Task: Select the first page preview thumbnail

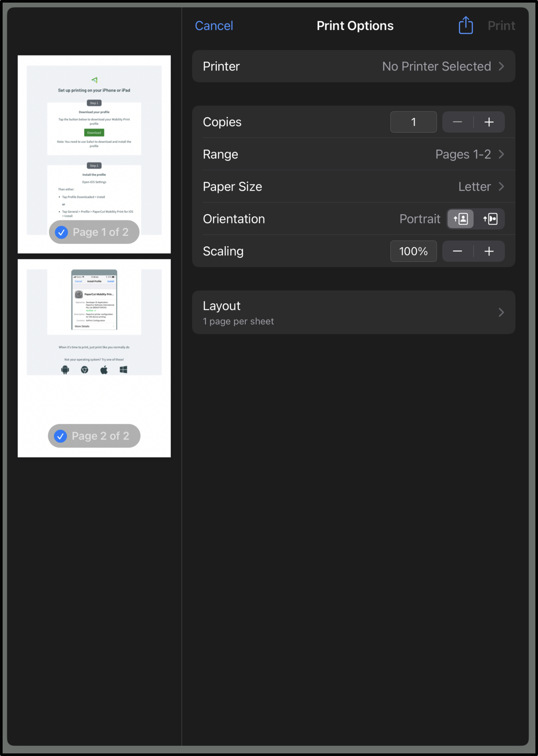Action: click(x=94, y=154)
